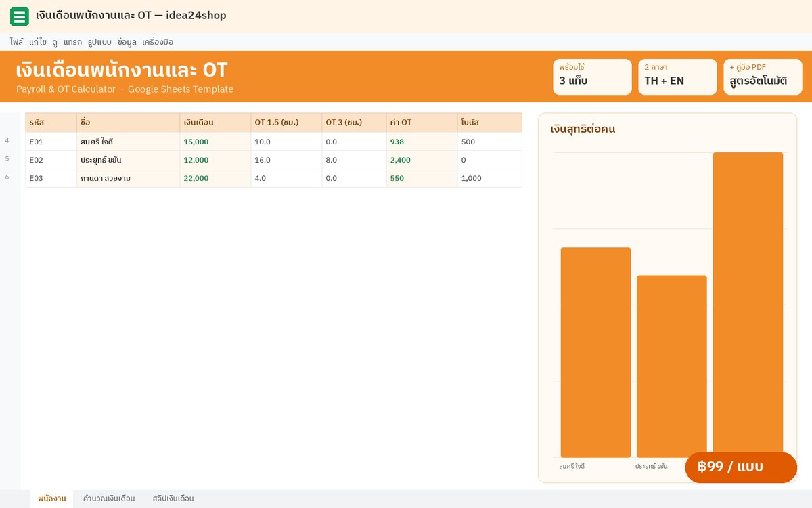This screenshot has width=812, height=508.
Task: Click the chart bar for สมศรี ใจดี
Action: (595, 352)
